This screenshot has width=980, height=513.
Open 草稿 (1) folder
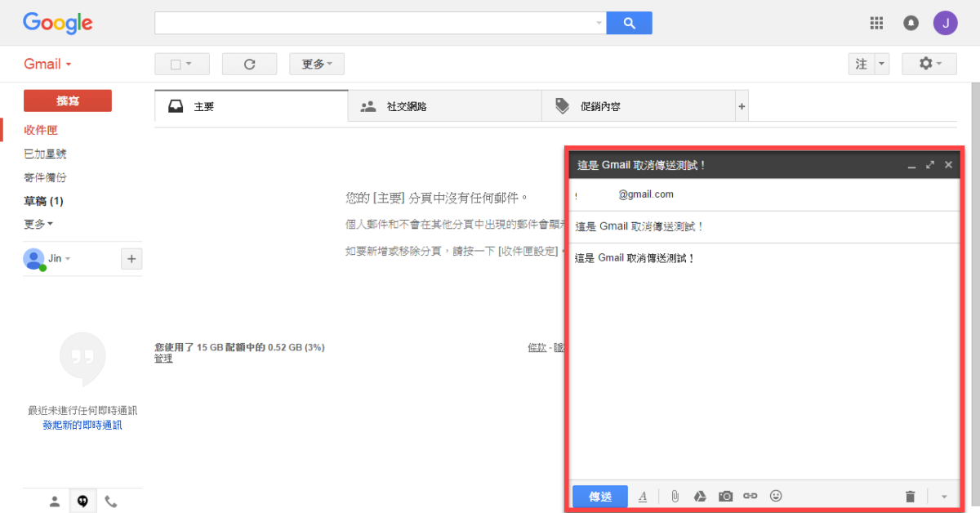point(43,201)
